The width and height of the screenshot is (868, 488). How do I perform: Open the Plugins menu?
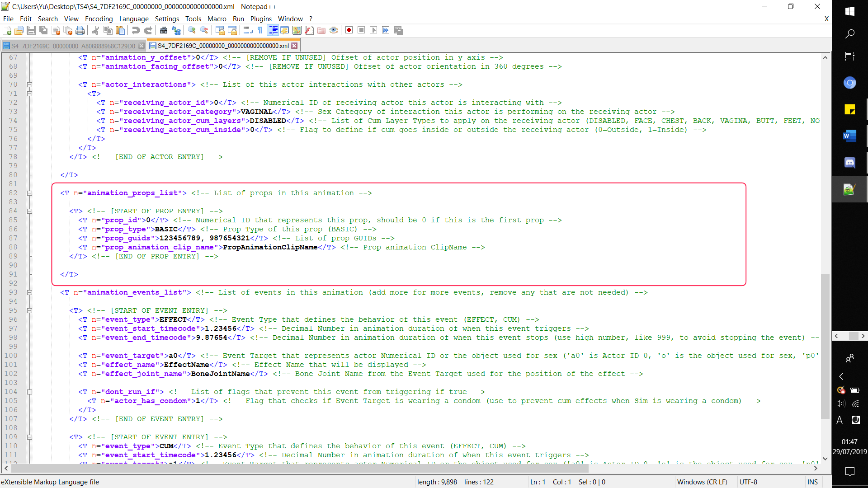point(261,19)
